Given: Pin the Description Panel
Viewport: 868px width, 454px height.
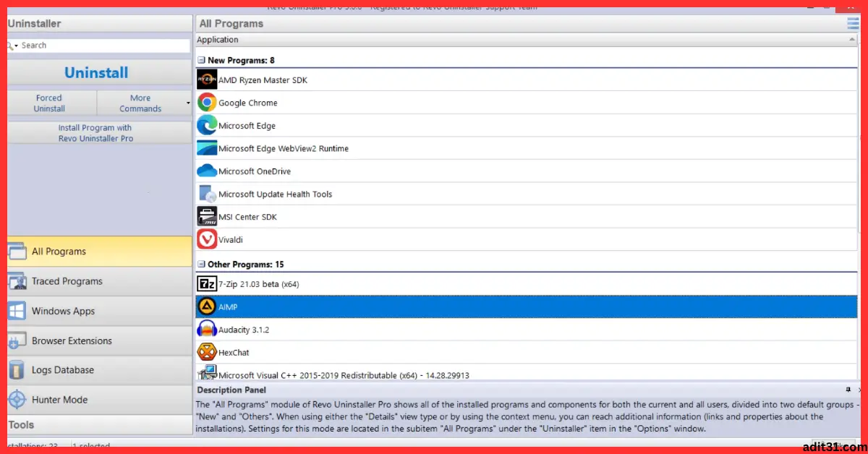Looking at the screenshot, I should tap(848, 390).
